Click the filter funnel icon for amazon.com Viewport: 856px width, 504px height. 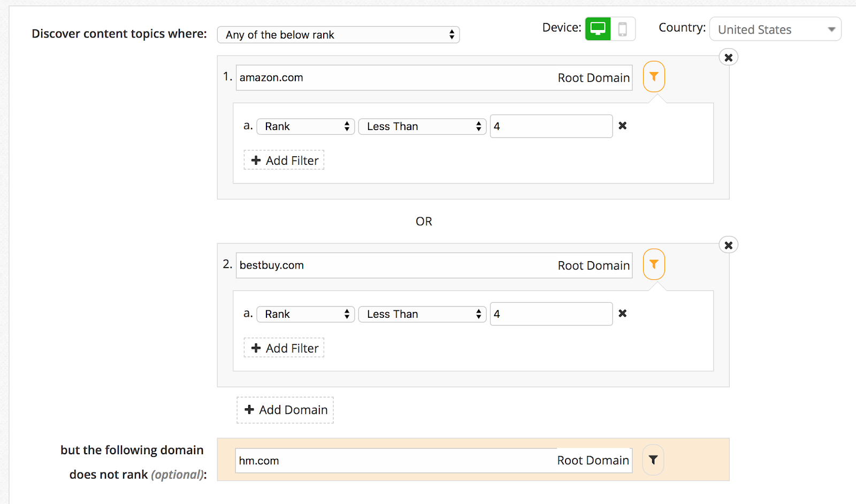(x=654, y=77)
